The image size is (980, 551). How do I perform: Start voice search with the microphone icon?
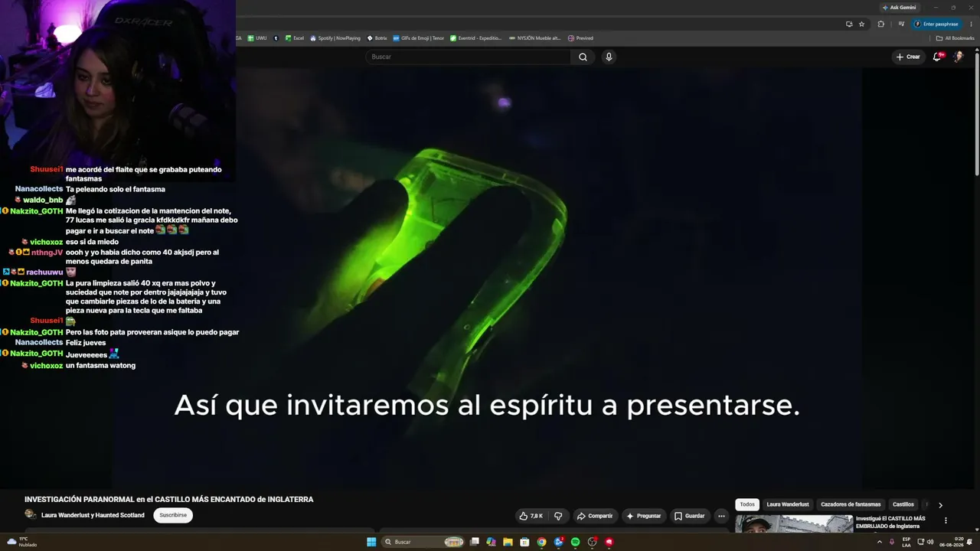point(609,57)
